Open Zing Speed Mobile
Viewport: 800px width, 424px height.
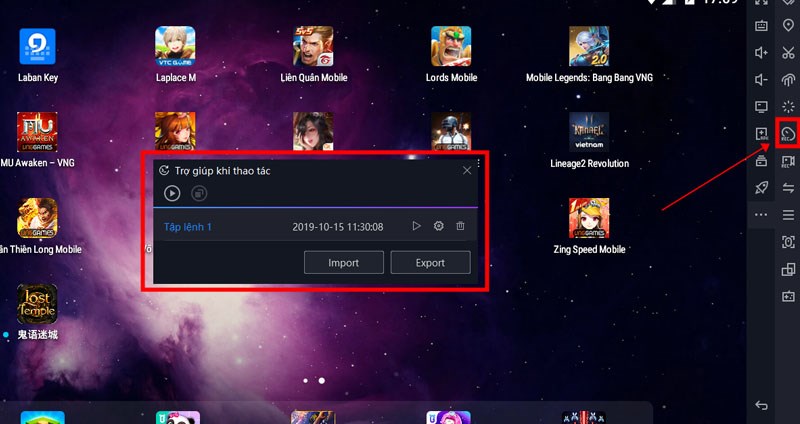589,218
